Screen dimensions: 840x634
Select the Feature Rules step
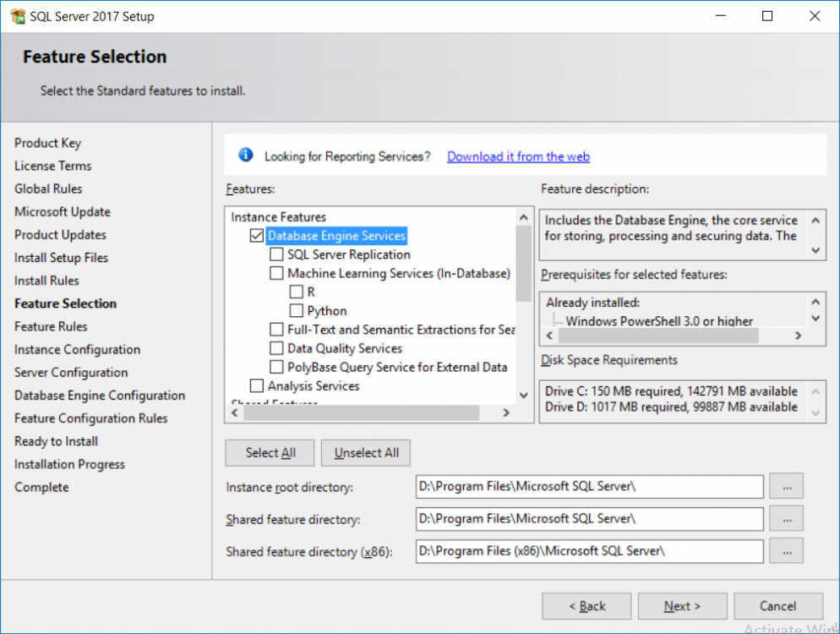tap(51, 327)
